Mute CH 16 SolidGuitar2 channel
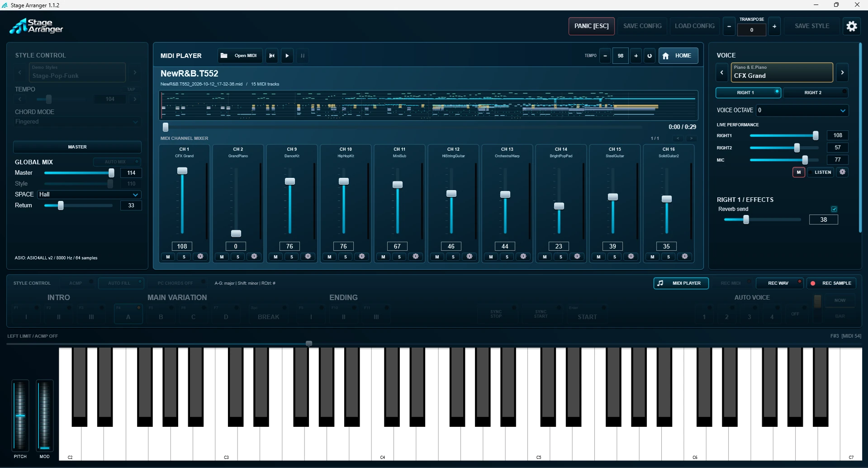This screenshot has height=468, width=868. (652, 257)
